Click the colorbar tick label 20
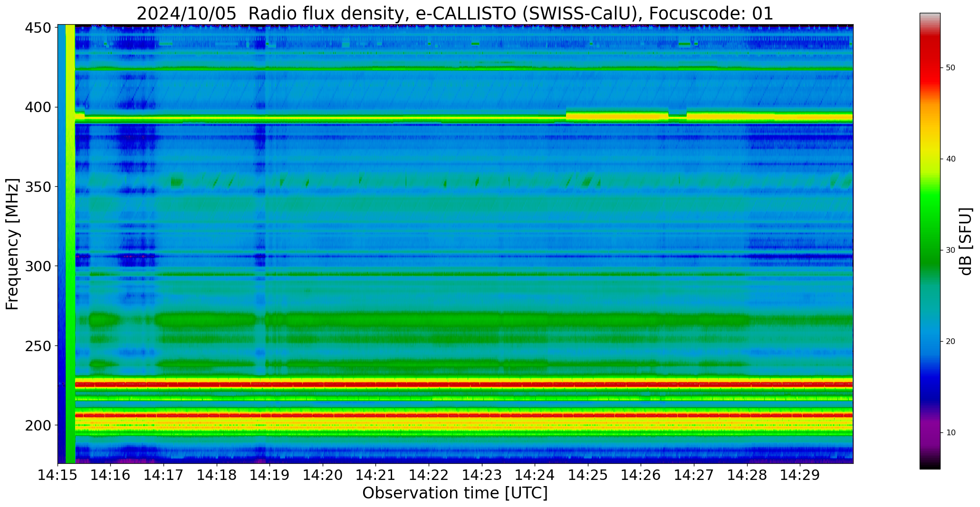Viewport: 980px width, 507px height. 951,342
